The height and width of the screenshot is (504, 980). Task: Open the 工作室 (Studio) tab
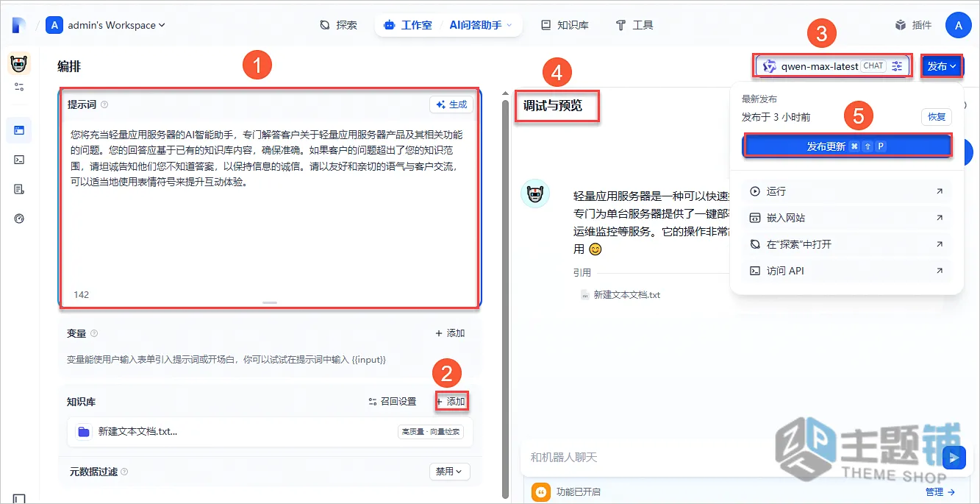point(408,25)
